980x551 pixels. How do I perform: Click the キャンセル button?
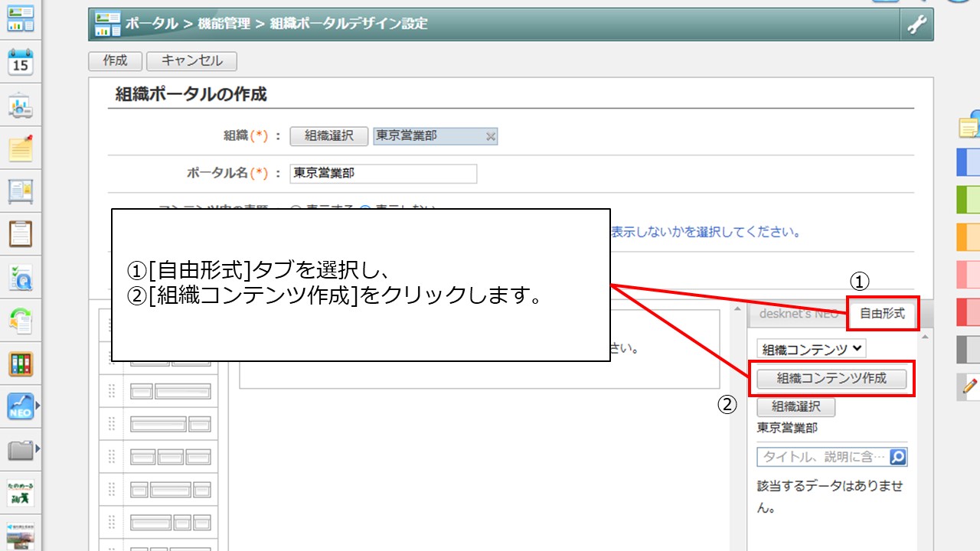191,61
